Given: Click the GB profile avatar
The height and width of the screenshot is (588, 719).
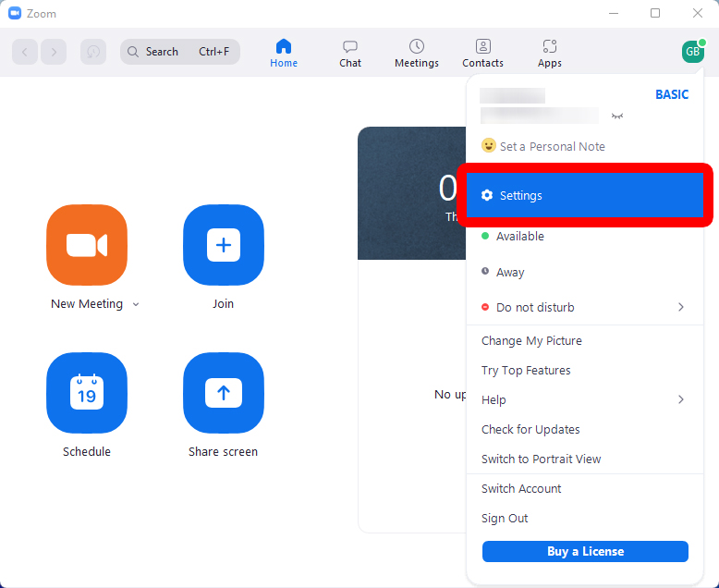Looking at the screenshot, I should coord(692,52).
